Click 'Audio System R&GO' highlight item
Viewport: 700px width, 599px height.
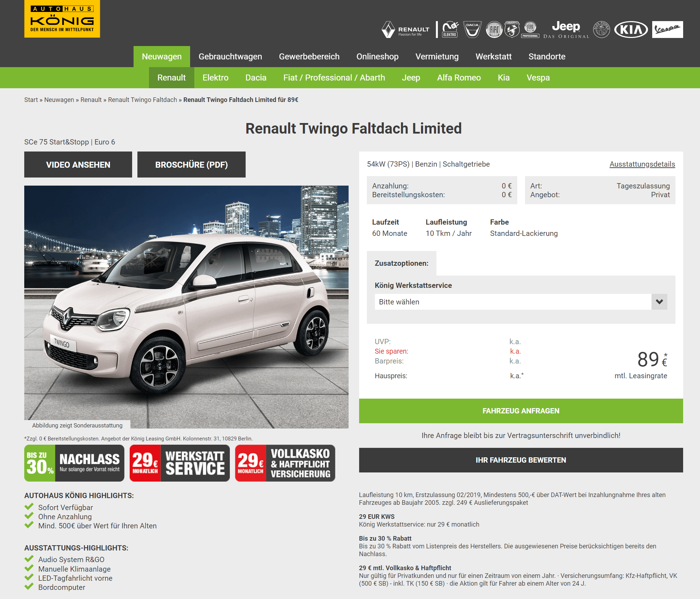(71, 560)
